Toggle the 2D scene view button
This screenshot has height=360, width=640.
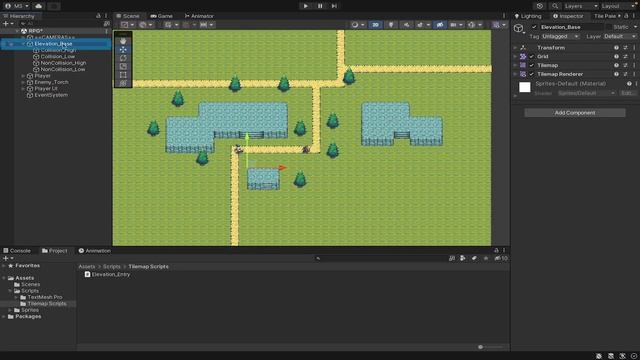point(375,25)
